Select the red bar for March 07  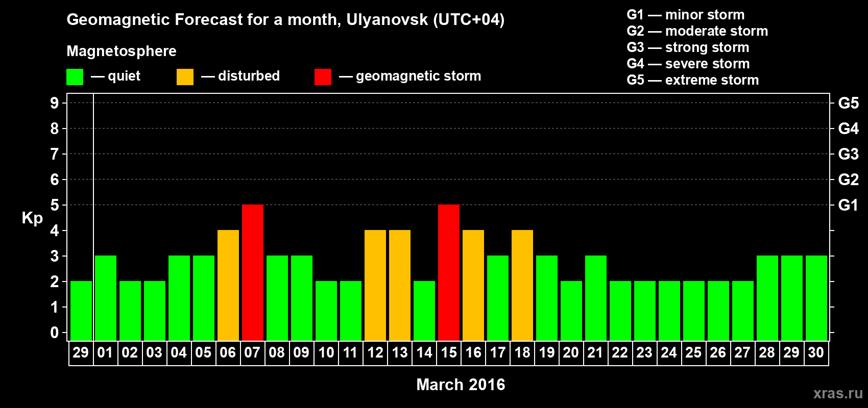pyautogui.click(x=253, y=272)
